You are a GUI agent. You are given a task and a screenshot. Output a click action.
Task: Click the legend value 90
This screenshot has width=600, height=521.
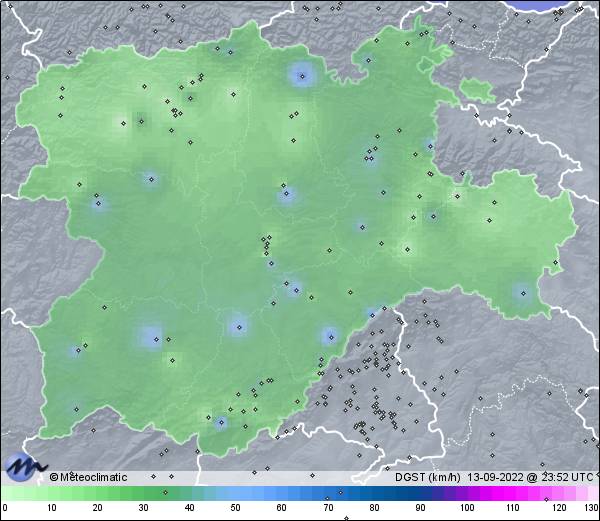pos(420,508)
